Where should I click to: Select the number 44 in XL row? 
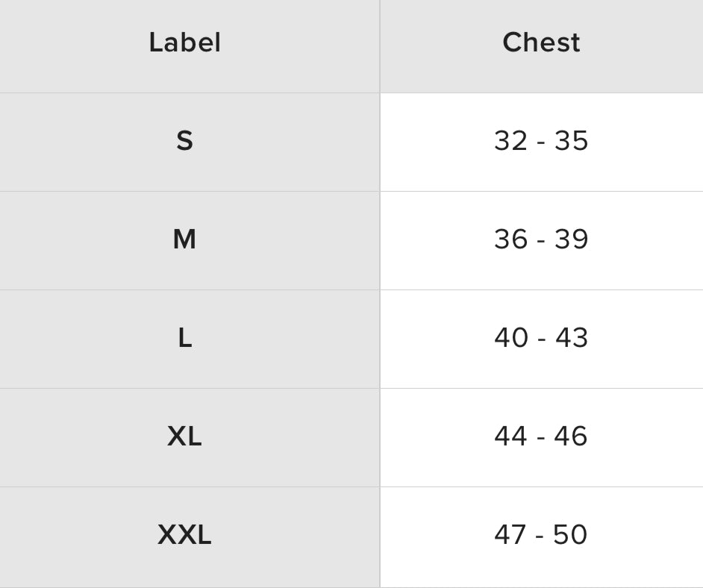tap(511, 437)
